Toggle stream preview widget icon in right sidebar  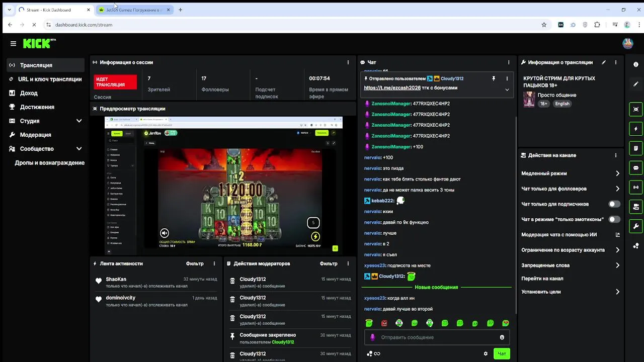636,109
